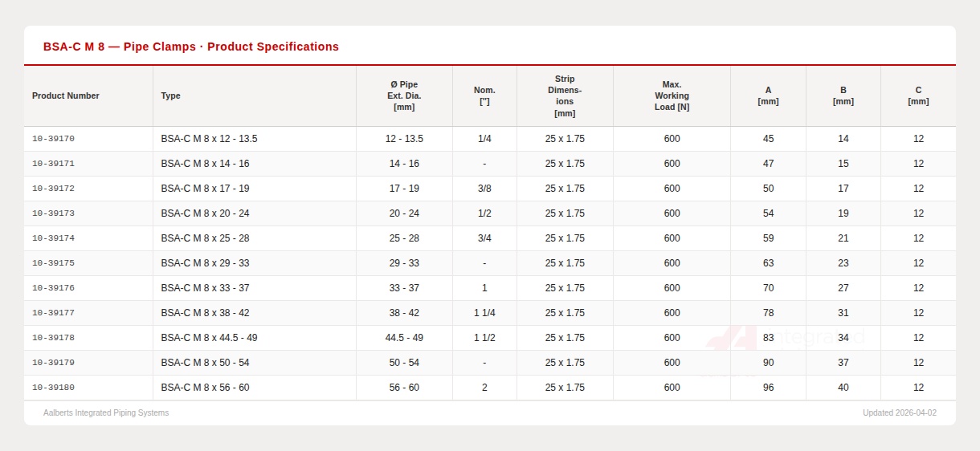Select the Nom. column header
Viewport: 980px width, 451px height.
[484, 95]
